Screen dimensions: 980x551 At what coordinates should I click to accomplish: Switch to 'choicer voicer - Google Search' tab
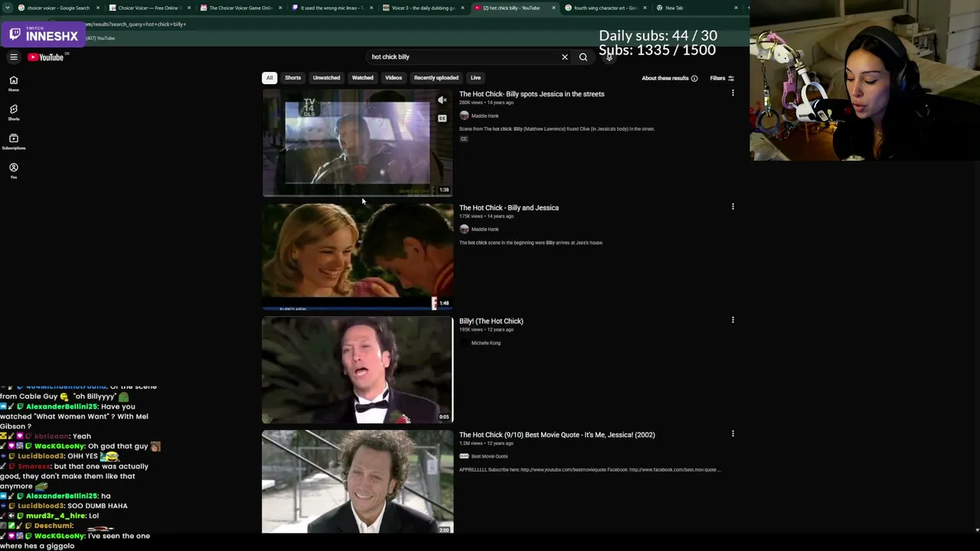[x=58, y=8]
